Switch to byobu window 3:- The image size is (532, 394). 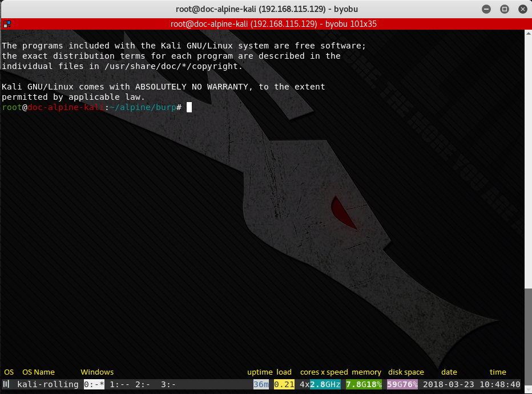[168, 384]
